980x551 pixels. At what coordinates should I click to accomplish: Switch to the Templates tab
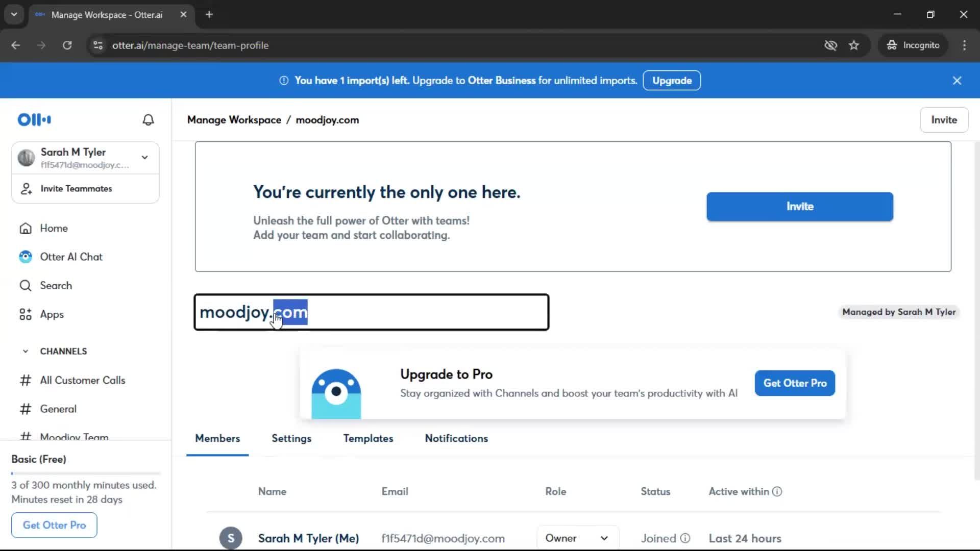coord(368,439)
